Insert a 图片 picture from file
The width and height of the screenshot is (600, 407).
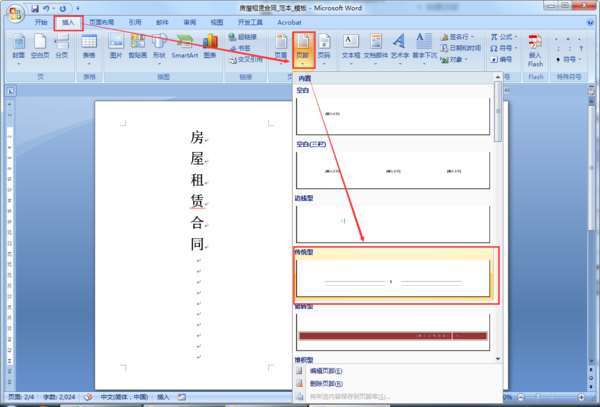116,47
